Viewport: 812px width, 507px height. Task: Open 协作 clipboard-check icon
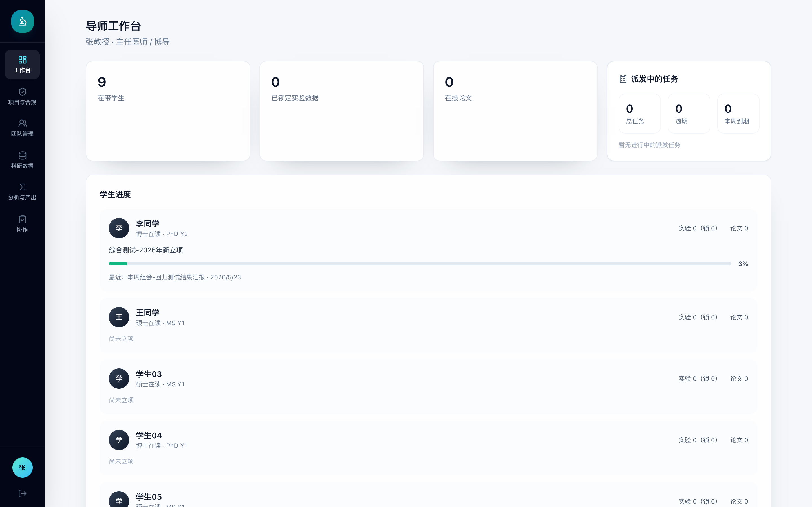pos(23,219)
